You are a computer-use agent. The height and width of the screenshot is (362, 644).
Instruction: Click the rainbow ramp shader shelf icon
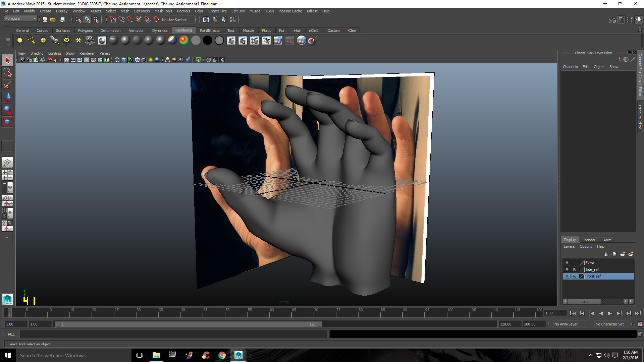pos(183,40)
